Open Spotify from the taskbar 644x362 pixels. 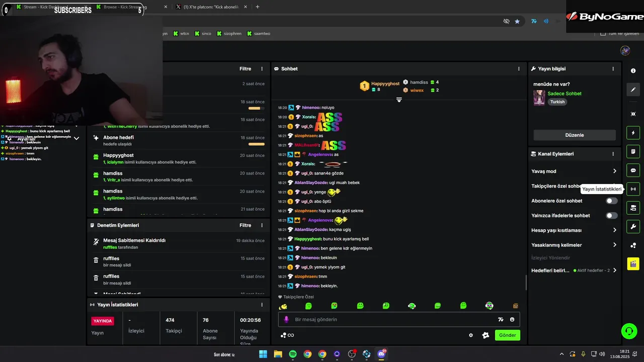293,354
